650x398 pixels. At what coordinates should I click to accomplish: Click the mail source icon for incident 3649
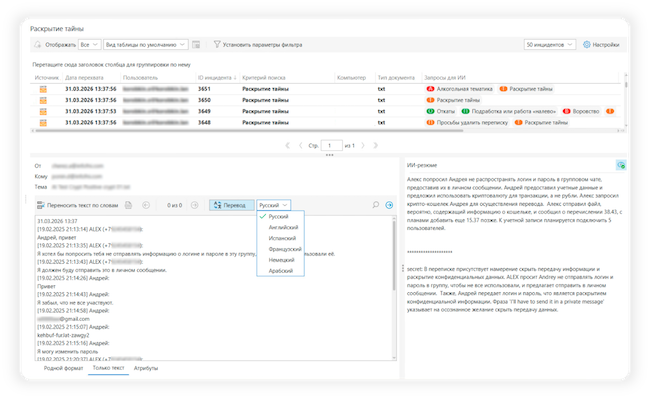pos(43,112)
